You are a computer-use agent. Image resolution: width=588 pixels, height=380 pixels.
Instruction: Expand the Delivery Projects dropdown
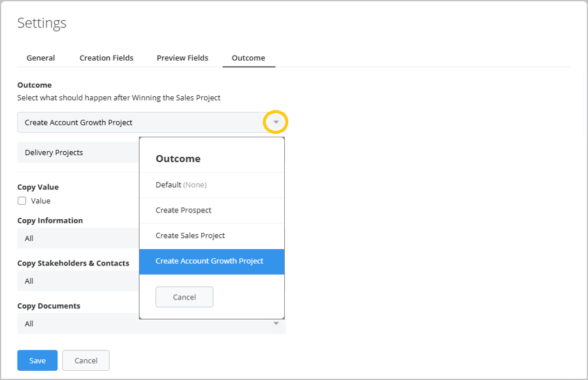point(78,152)
